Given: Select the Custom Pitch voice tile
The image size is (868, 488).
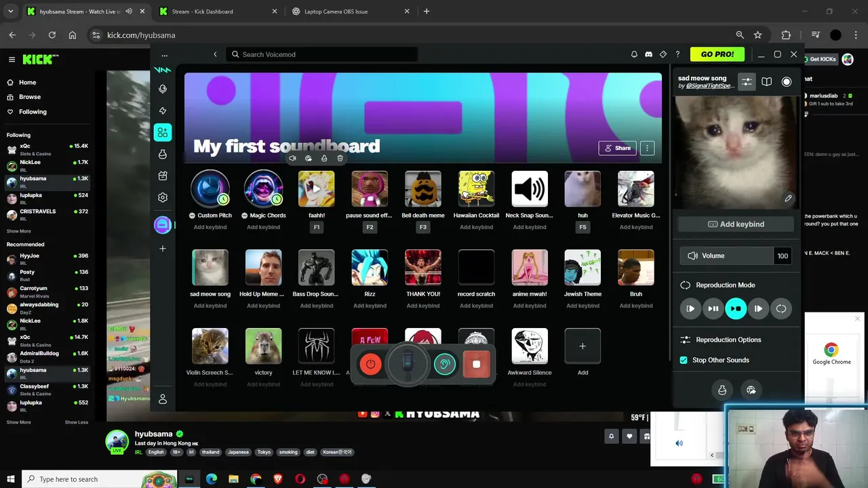Looking at the screenshot, I should [210, 189].
